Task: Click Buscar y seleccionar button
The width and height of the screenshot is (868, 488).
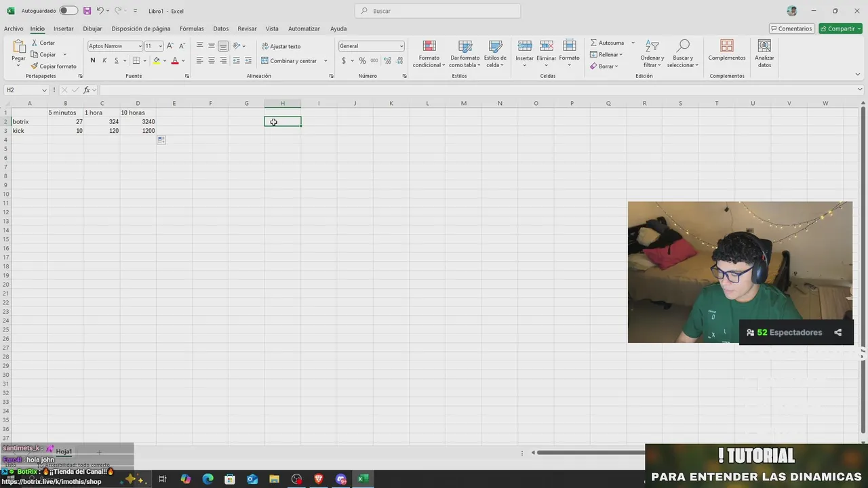Action: [683, 54]
